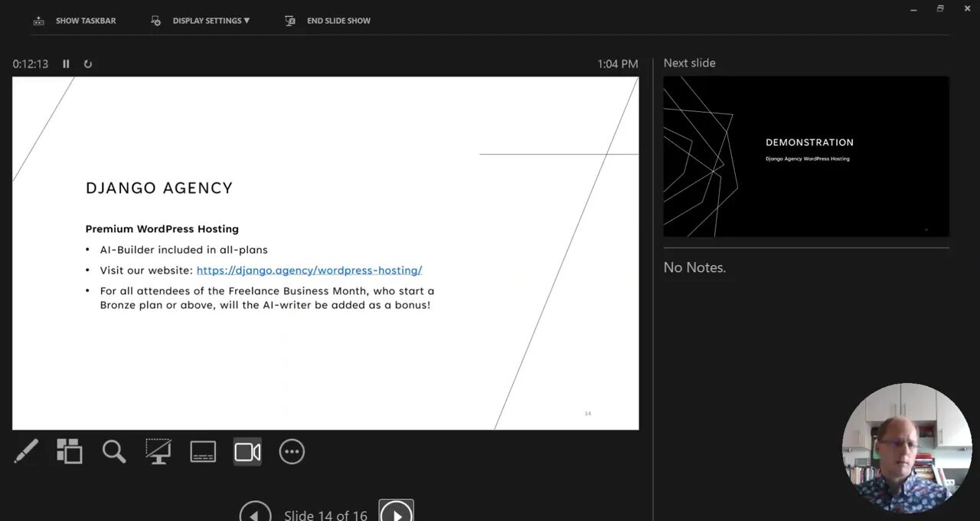
Task: Click End Slide Show button
Action: 328,21
